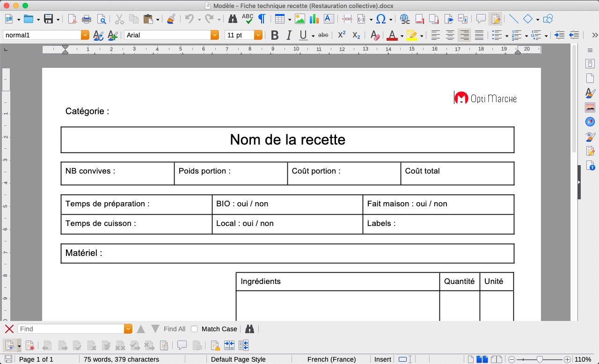Insert a Special Character (omega symbol)
The width and height of the screenshot is (599, 364).
381,19
